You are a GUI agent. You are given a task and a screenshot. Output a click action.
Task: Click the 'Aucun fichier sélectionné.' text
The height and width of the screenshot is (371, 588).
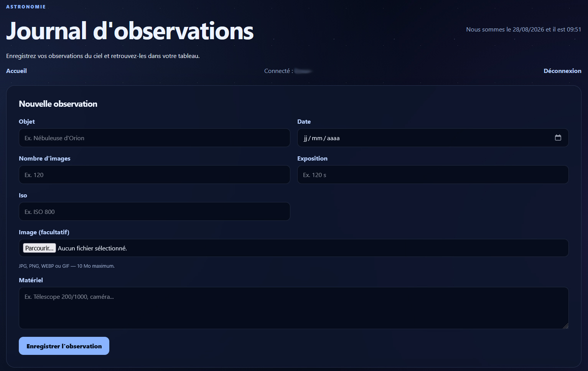pos(92,248)
